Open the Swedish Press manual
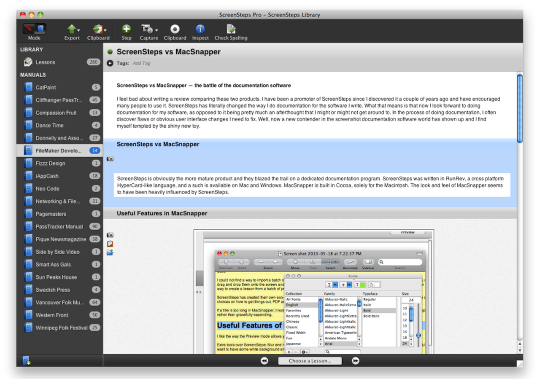 pos(59,290)
